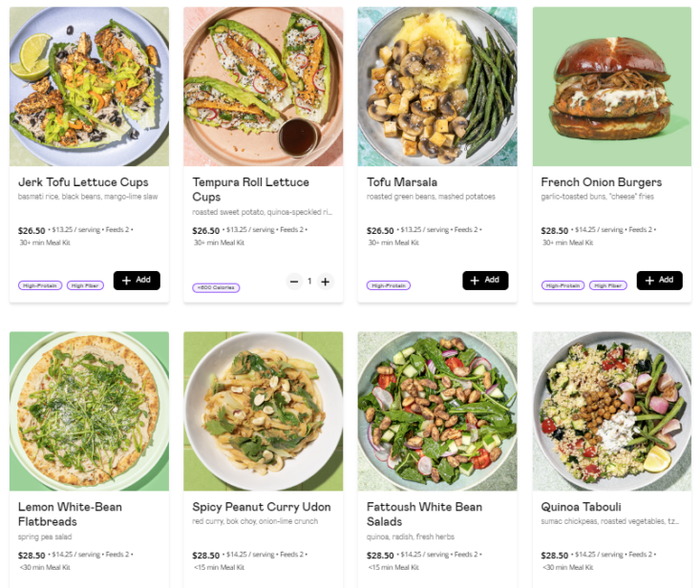Decrease Tempura Roll Lettuce Cups quantity
The image size is (700, 588).
click(x=294, y=282)
